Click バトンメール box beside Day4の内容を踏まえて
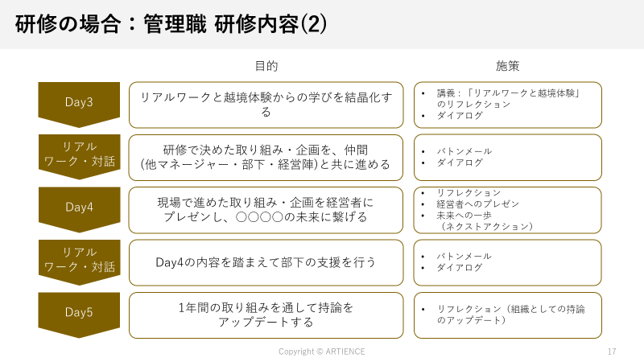 pos(508,262)
